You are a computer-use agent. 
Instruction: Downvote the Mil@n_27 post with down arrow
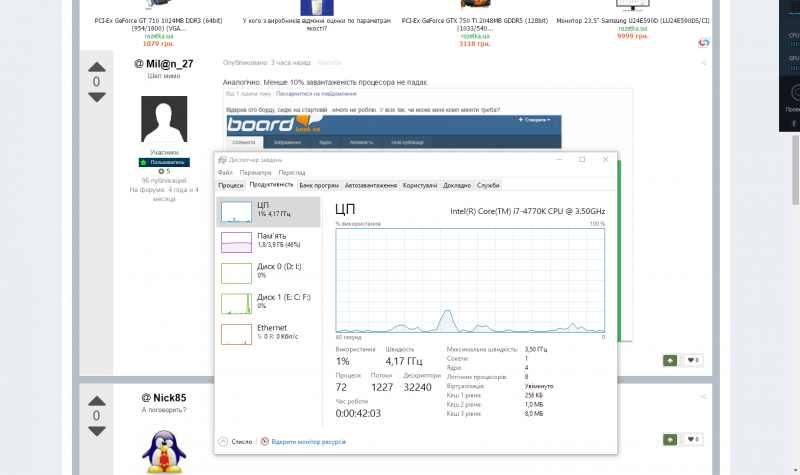coord(96,97)
